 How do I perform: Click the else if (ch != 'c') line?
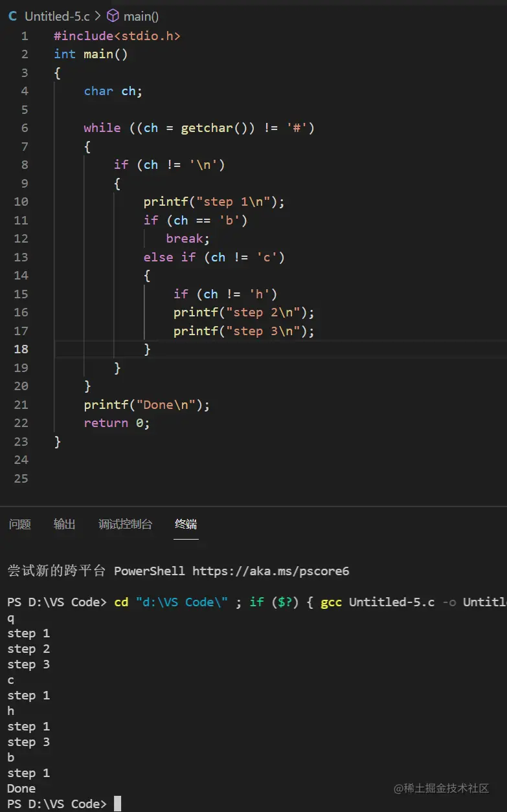[x=214, y=258]
